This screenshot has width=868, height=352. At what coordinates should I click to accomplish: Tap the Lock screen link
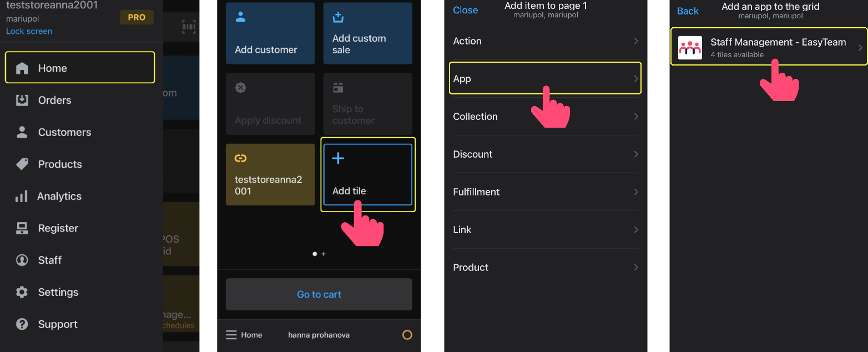click(x=29, y=31)
